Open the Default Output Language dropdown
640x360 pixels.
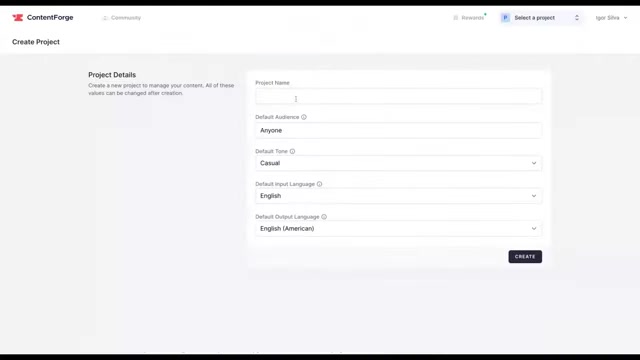click(398, 229)
